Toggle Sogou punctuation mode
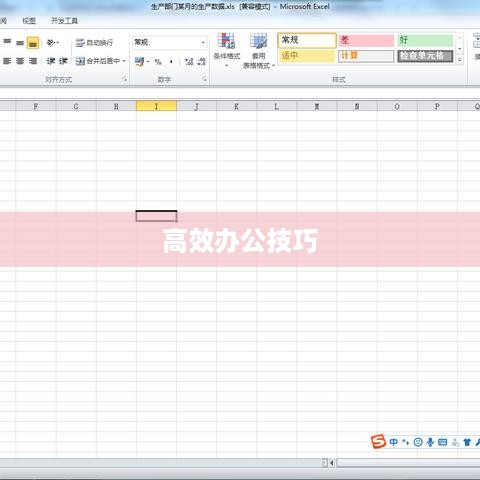 point(406,442)
